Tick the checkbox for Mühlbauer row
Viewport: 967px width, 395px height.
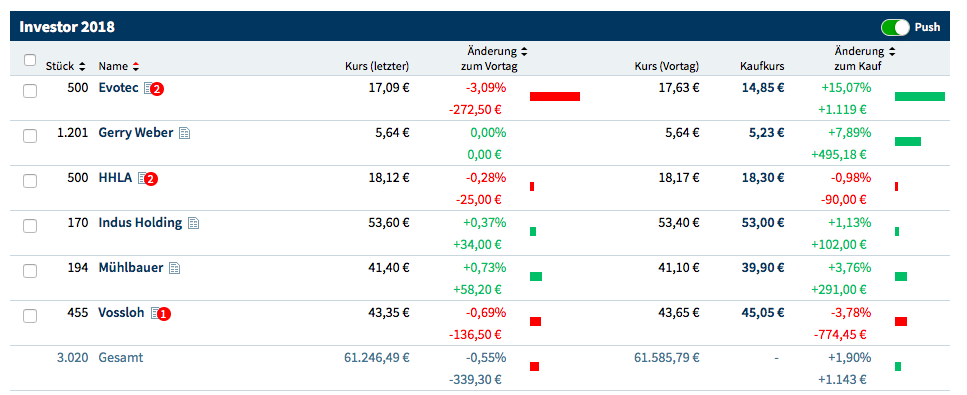click(x=30, y=271)
